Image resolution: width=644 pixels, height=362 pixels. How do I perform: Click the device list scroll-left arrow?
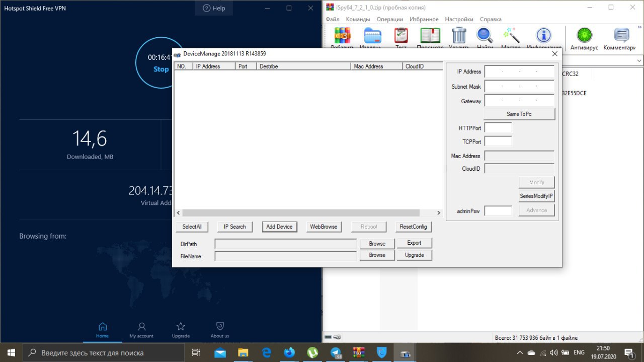[178, 213]
